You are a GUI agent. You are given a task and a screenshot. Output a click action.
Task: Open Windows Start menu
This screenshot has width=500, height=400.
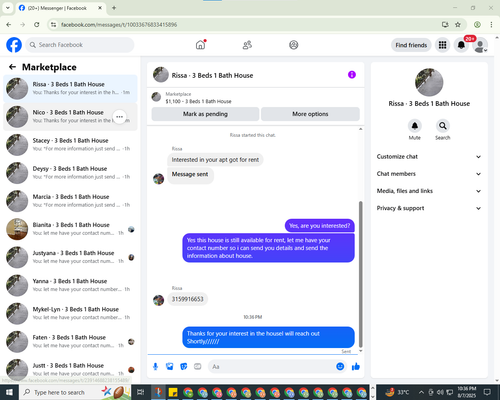(9, 392)
